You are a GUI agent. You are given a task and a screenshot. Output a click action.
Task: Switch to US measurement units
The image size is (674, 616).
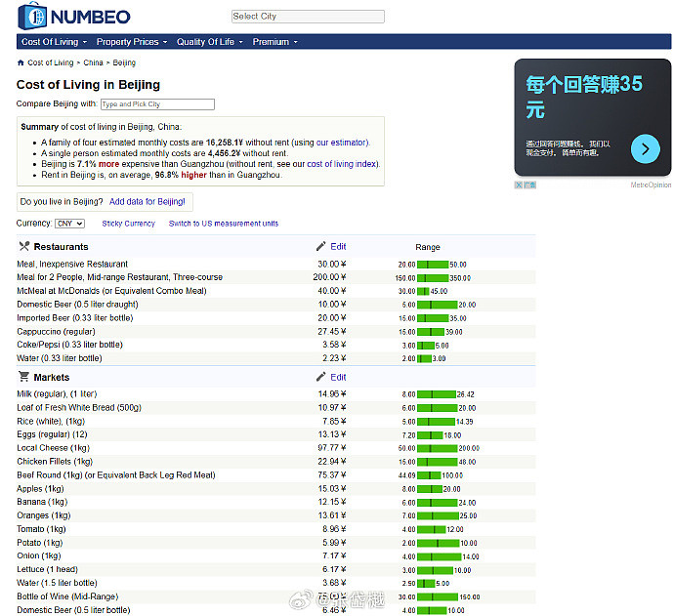(224, 224)
